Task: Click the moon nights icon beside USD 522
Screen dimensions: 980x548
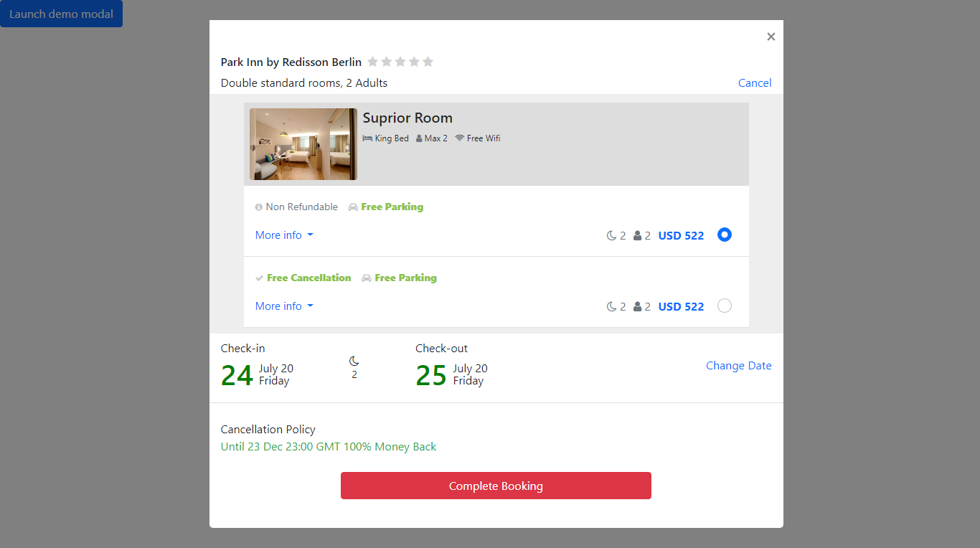Action: 611,235
